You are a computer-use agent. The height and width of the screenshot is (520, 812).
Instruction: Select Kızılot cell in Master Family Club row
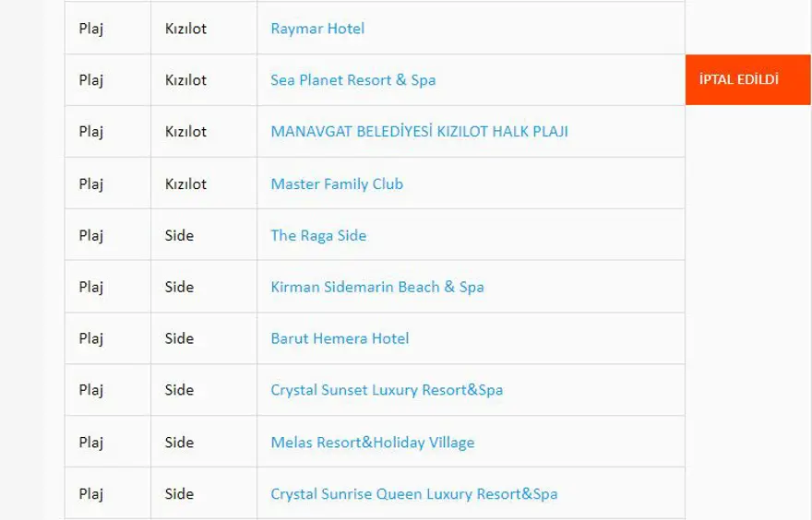(185, 183)
